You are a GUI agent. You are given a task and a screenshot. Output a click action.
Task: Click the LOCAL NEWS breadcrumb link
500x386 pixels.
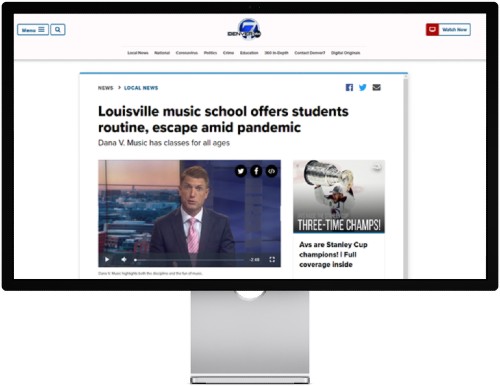click(141, 88)
